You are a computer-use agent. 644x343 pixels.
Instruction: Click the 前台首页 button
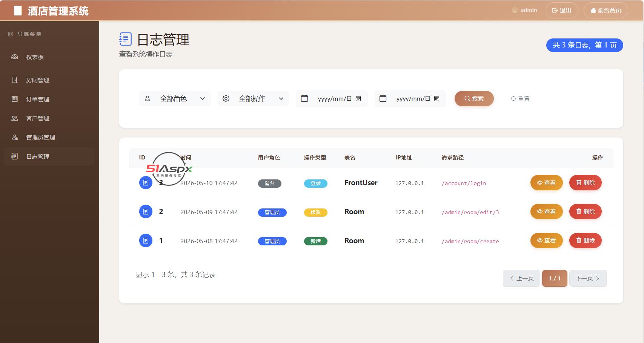[x=606, y=11]
